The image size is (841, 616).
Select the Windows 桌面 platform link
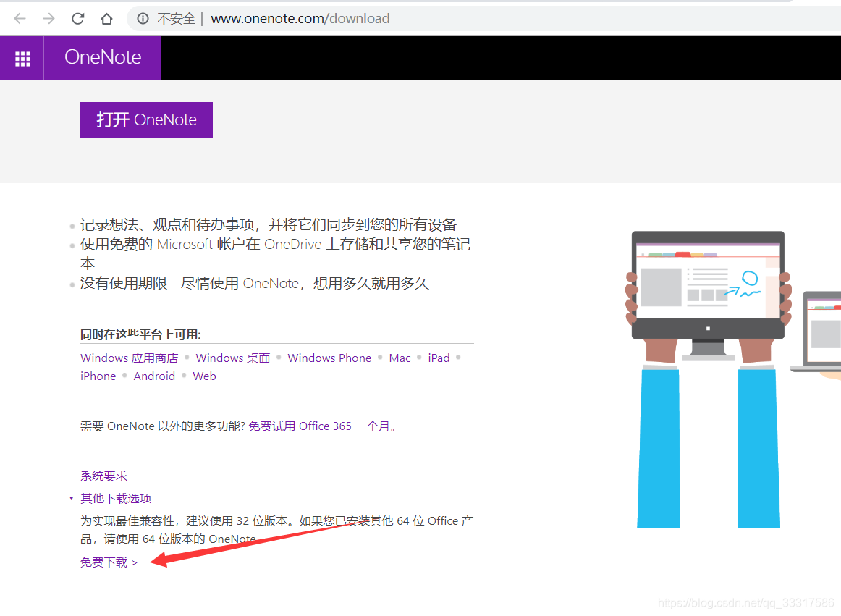point(232,358)
